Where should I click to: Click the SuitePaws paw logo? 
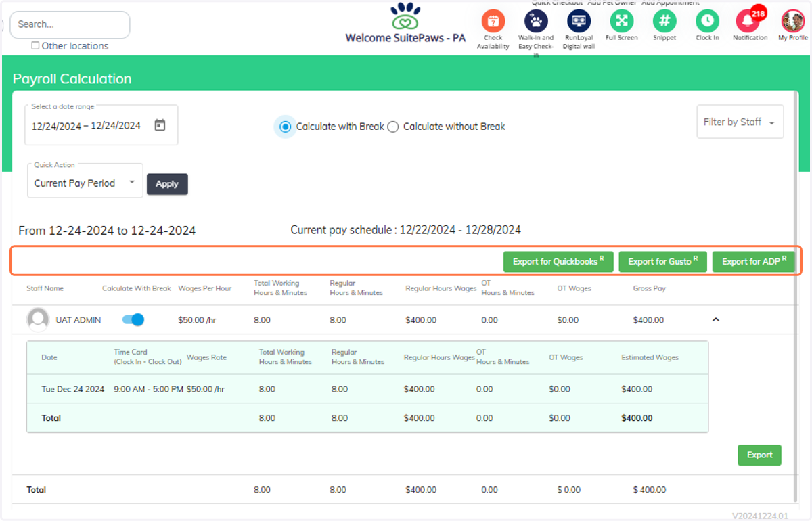click(x=405, y=16)
